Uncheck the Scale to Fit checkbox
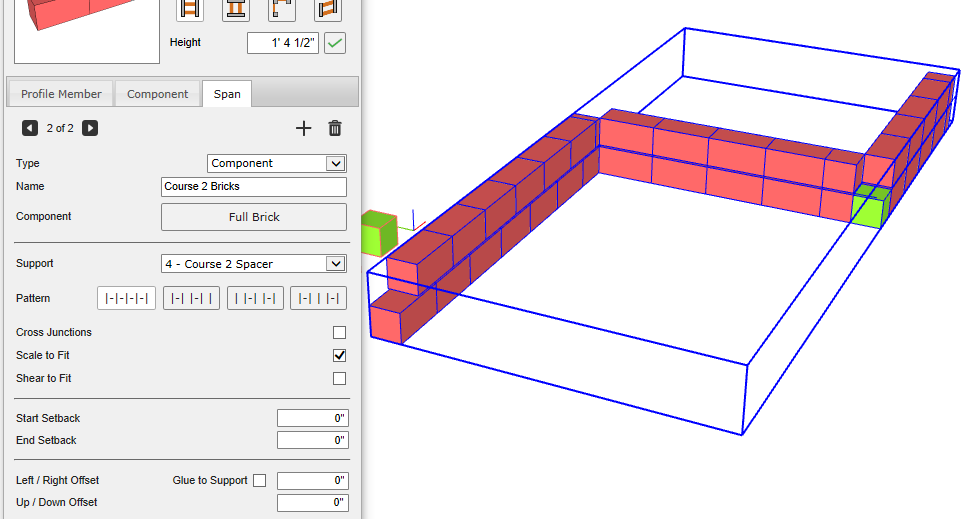This screenshot has width=976, height=519. [x=339, y=355]
